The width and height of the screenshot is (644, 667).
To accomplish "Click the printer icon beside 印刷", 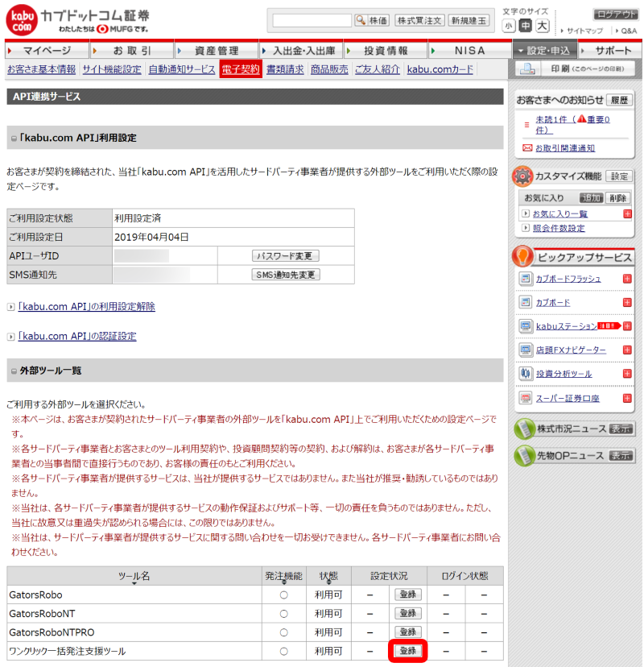I will [x=527, y=69].
